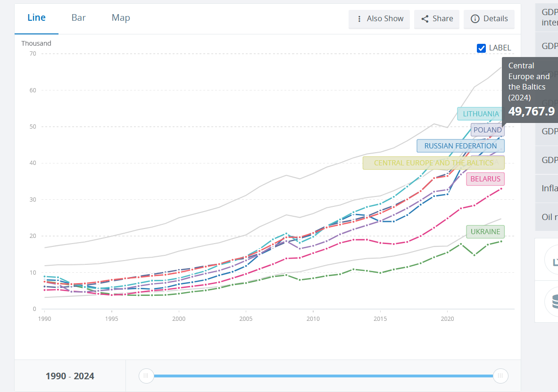Click the x-axis label "1995"
The width and height of the screenshot is (558, 392).
112,319
